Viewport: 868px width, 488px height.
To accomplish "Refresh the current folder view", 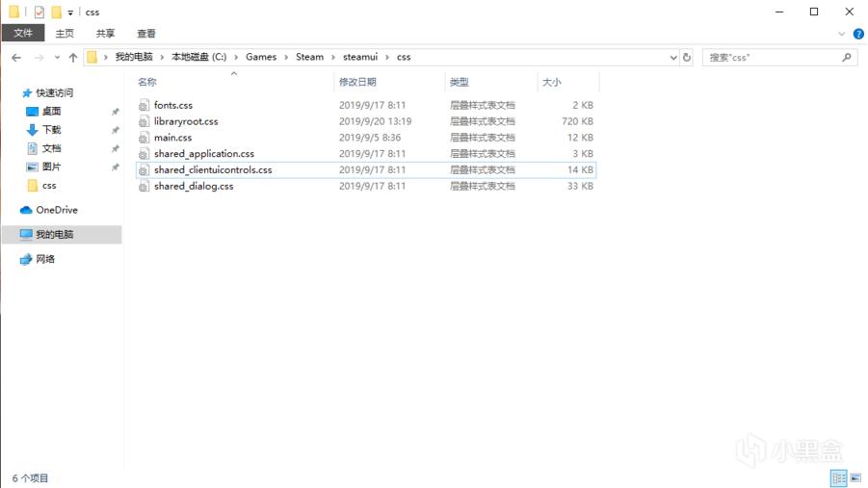I will [x=687, y=58].
